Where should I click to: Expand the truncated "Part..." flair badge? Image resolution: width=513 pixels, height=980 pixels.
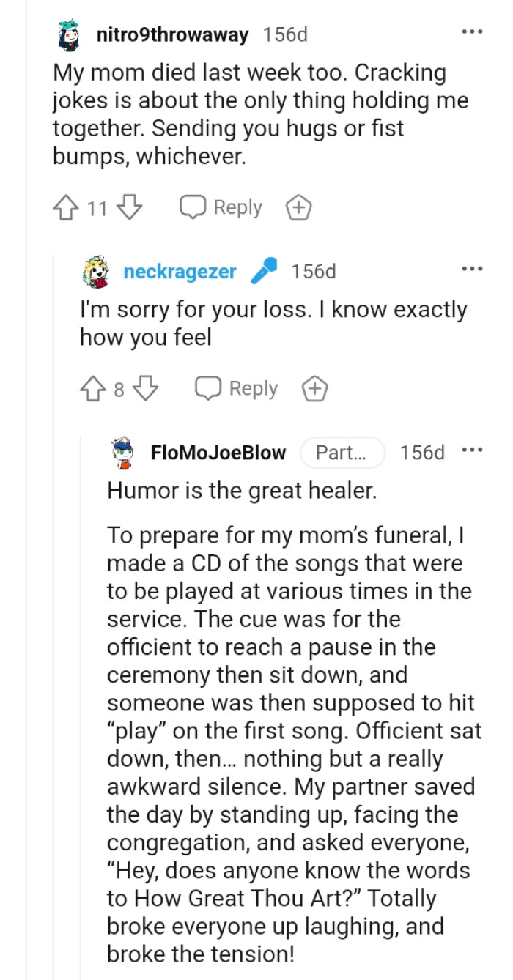tap(342, 453)
